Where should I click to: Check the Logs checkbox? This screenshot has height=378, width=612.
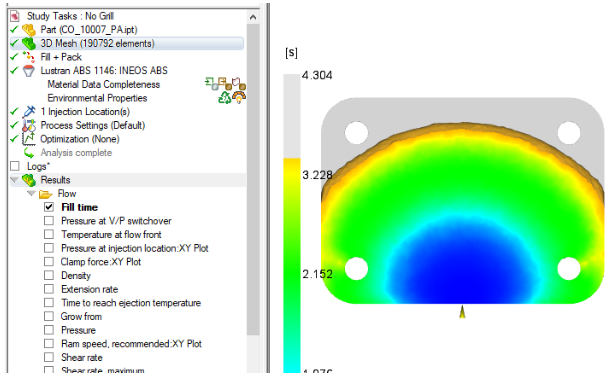tap(15, 166)
